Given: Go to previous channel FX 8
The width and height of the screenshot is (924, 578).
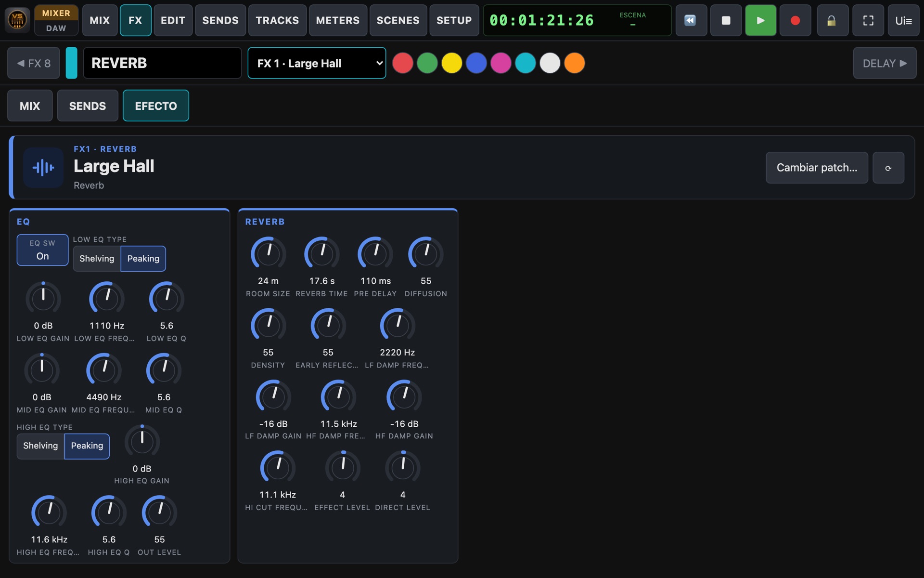Looking at the screenshot, I should click(x=34, y=63).
